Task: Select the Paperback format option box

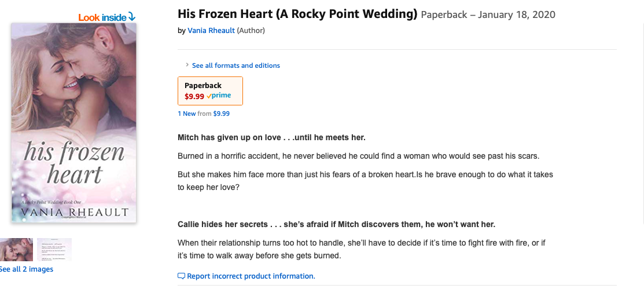Action: [210, 91]
